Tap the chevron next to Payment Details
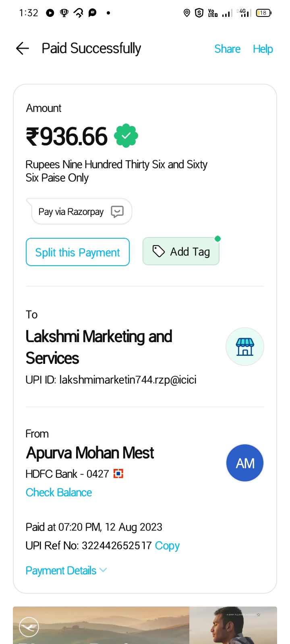The image size is (290, 644). point(103,570)
